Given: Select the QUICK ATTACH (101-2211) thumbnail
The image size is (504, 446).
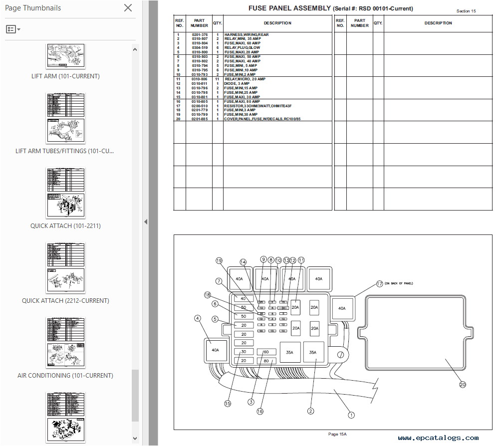Looking at the screenshot, I should coord(65,193).
